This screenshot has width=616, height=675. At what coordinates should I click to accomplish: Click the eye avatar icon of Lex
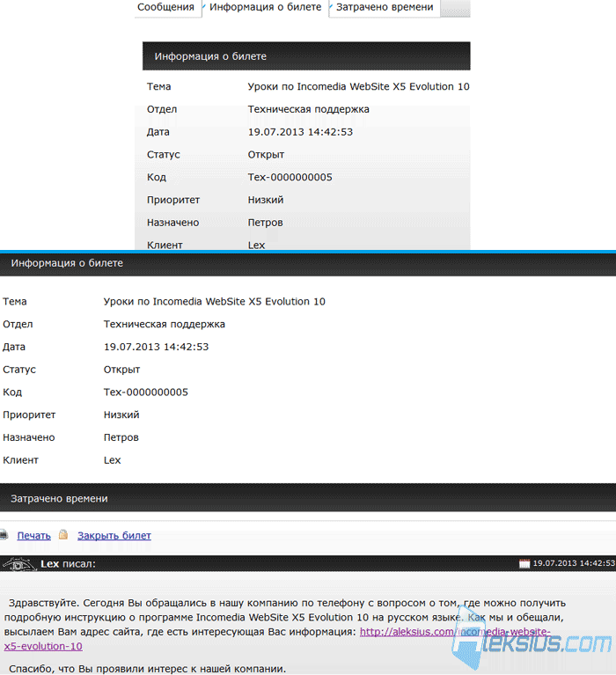coord(18,563)
